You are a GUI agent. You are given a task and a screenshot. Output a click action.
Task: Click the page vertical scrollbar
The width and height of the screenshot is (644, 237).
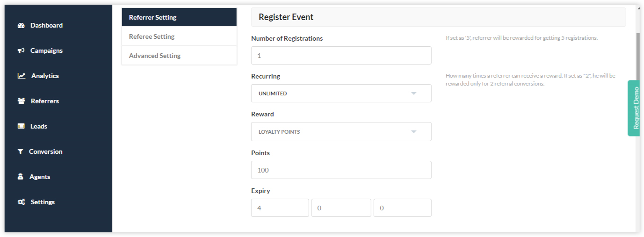click(x=638, y=56)
